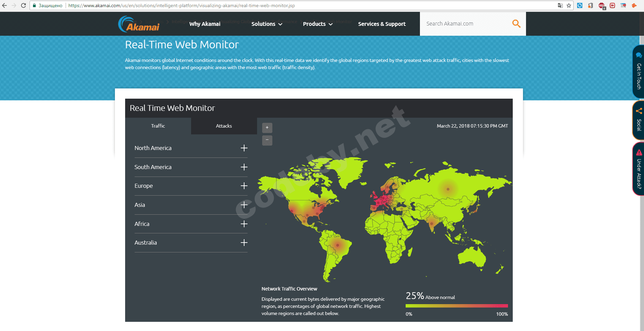644x331 pixels.
Task: Open the Solutions dropdown menu
Action: [x=267, y=24]
